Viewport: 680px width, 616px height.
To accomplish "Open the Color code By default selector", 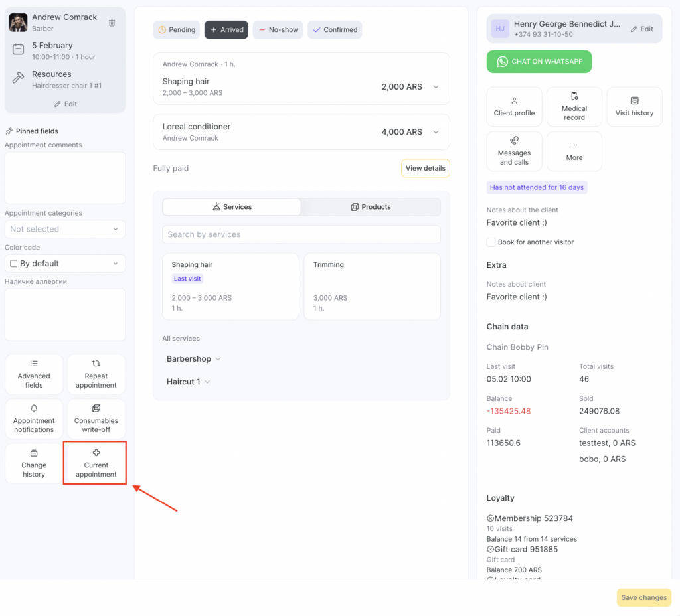I will pos(64,264).
